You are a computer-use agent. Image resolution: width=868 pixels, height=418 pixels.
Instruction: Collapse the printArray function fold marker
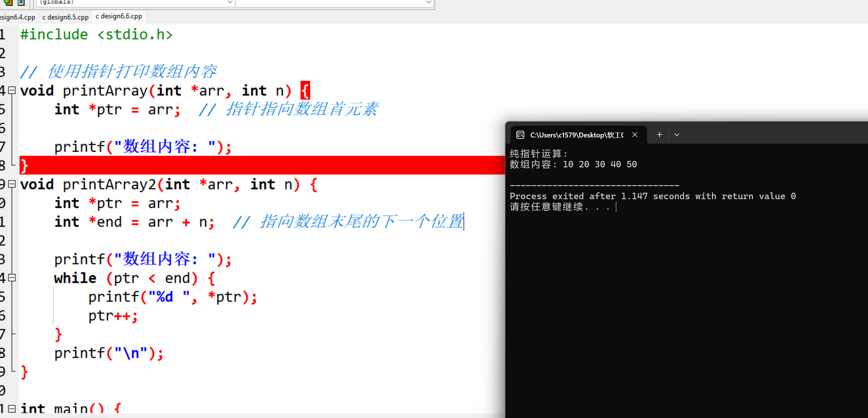click(11, 90)
